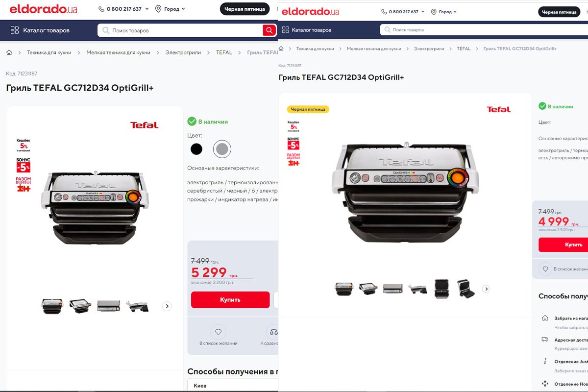This screenshot has width=588, height=392.
Task: Click the red magnifier search button
Action: pos(269,30)
